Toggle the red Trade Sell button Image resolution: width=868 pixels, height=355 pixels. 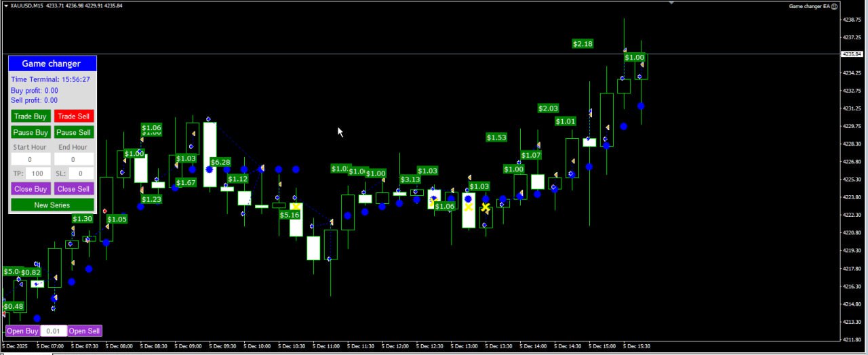pos(74,117)
